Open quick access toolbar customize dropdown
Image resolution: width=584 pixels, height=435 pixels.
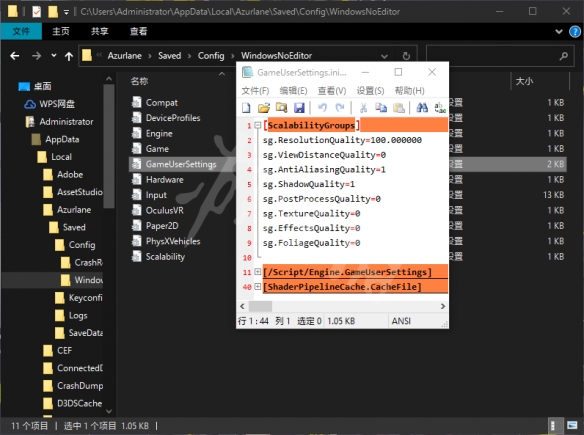[66, 12]
